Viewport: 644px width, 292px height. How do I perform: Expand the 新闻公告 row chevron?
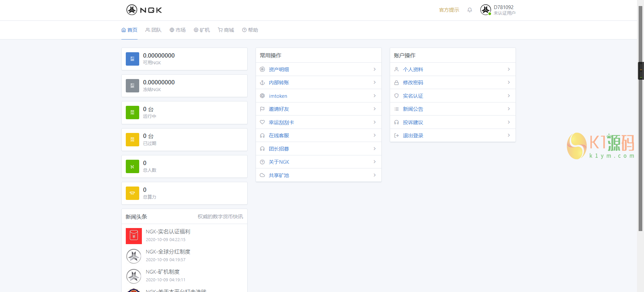pyautogui.click(x=509, y=109)
